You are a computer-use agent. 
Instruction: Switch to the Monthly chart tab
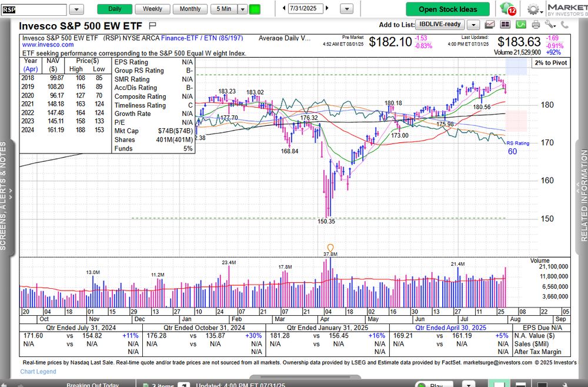coord(190,9)
